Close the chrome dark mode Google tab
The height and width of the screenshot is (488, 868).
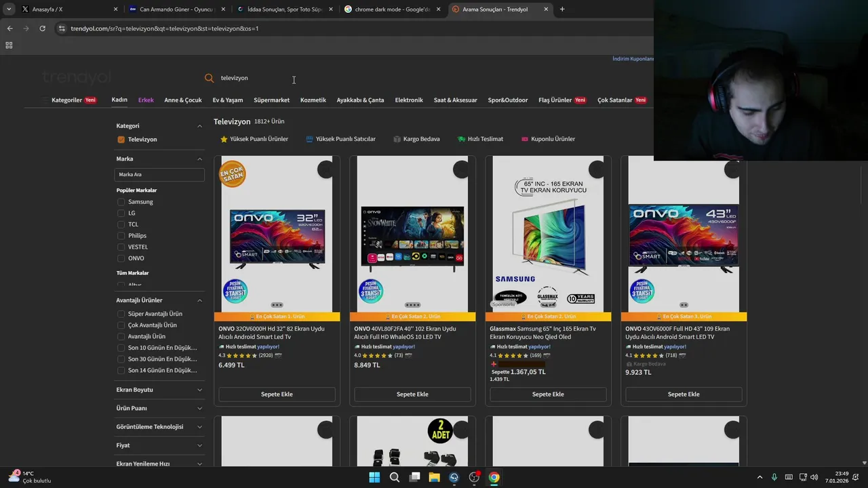pos(438,9)
